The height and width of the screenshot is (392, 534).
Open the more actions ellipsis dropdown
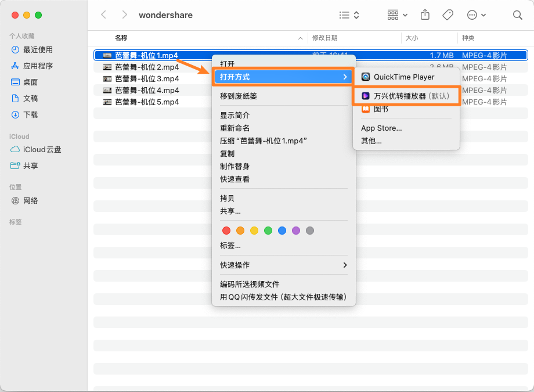477,15
